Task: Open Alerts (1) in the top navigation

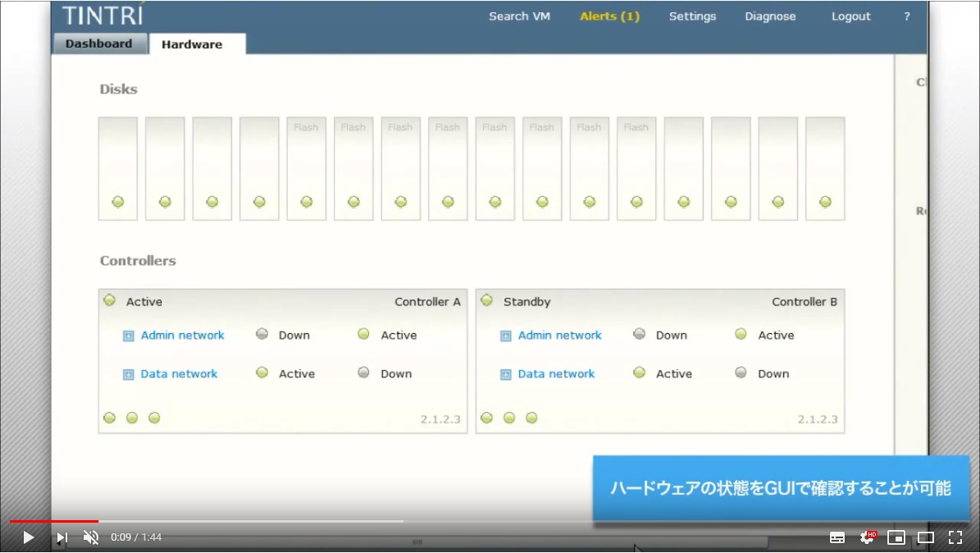Action: (609, 16)
